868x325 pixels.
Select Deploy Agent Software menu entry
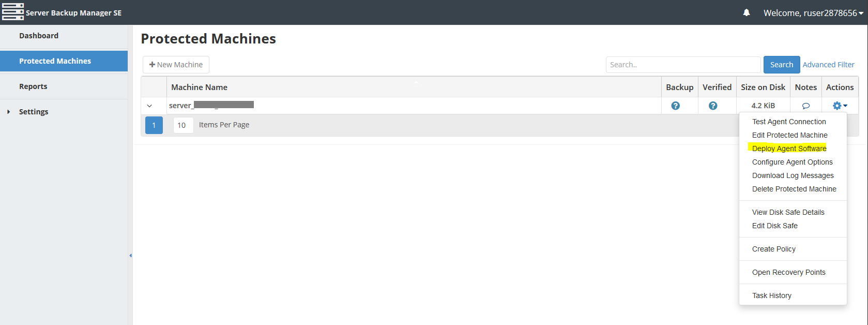[789, 149]
